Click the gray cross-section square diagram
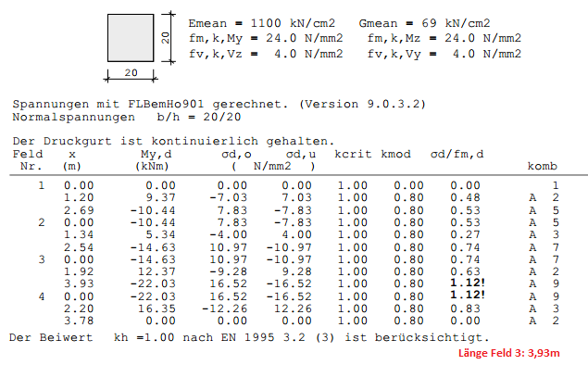Image resolution: width=588 pixels, height=365 pixels. coord(131,38)
